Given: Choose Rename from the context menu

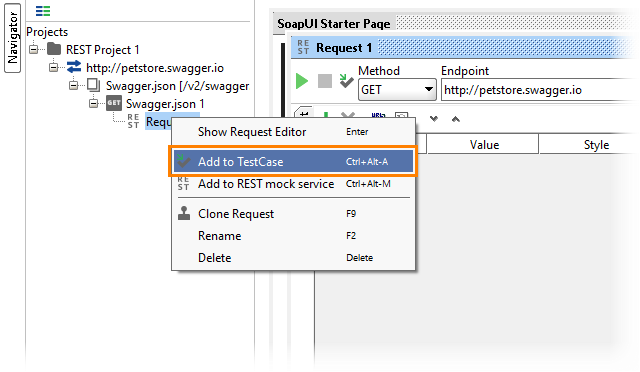Looking at the screenshot, I should (293, 236).
